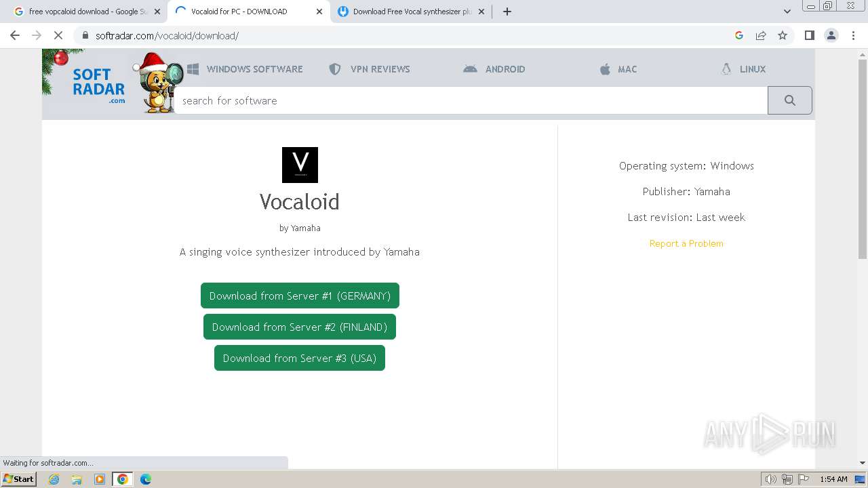
Task: Click the SoftRadar logo
Action: point(99,85)
